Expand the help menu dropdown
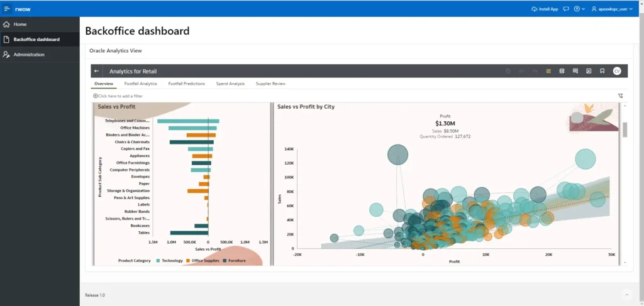 [x=579, y=9]
